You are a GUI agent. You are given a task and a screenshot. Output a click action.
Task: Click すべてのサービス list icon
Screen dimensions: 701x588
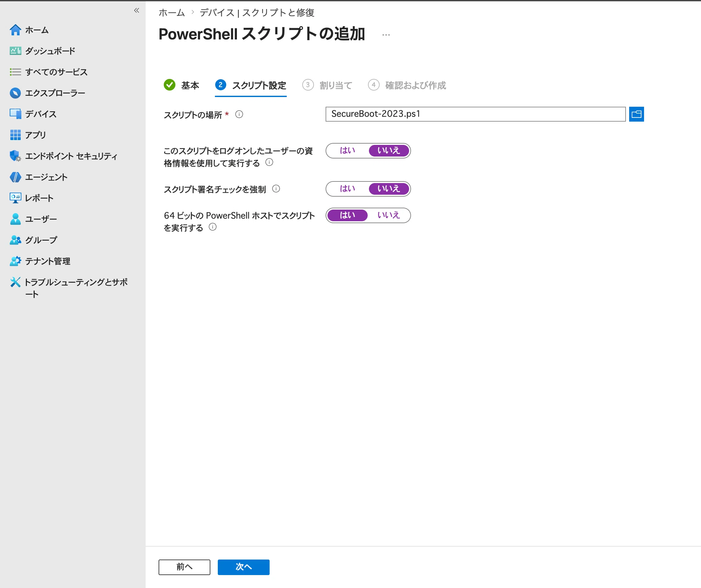click(x=15, y=72)
